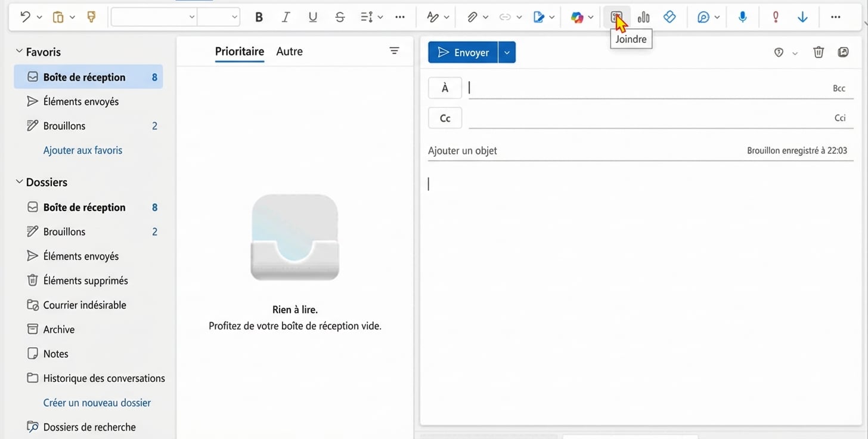Open the font name dropdown
This screenshot has width=868, height=439.
pos(154,17)
